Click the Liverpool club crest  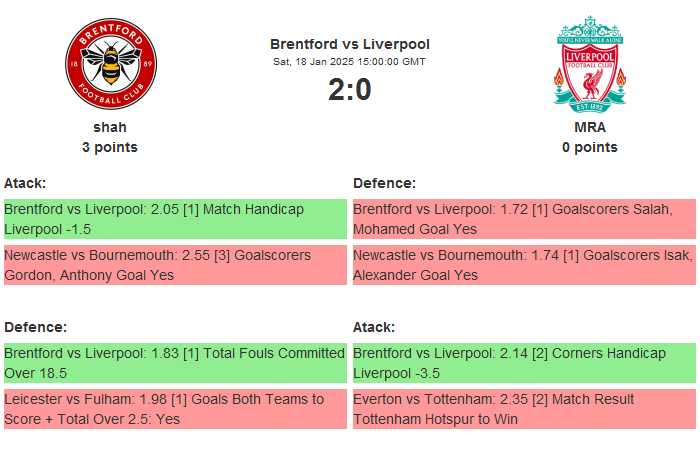pos(589,64)
